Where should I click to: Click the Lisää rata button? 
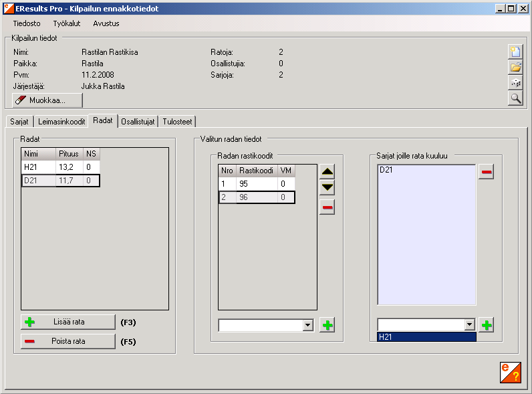pyautogui.click(x=68, y=322)
